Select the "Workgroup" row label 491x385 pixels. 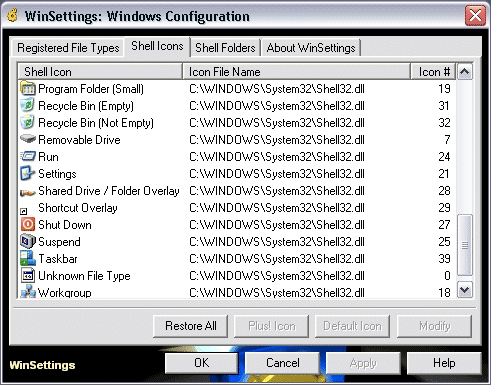tap(64, 293)
